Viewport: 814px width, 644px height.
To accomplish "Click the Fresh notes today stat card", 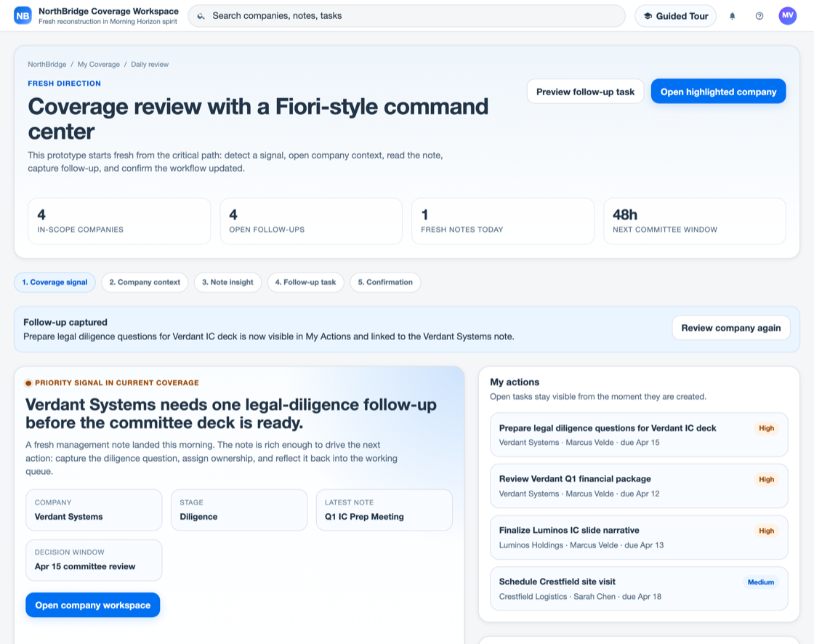I will [502, 221].
